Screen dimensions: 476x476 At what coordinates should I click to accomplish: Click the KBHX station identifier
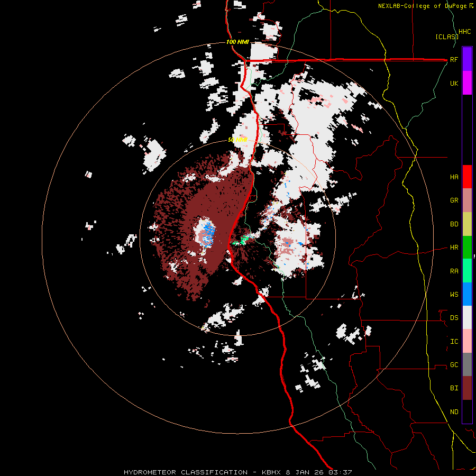coord(271,472)
